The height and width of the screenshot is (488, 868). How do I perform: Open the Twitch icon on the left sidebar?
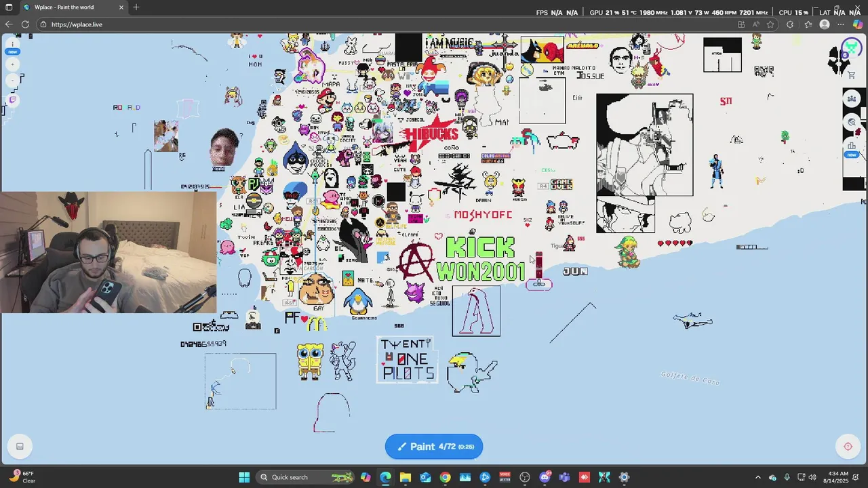(13, 100)
